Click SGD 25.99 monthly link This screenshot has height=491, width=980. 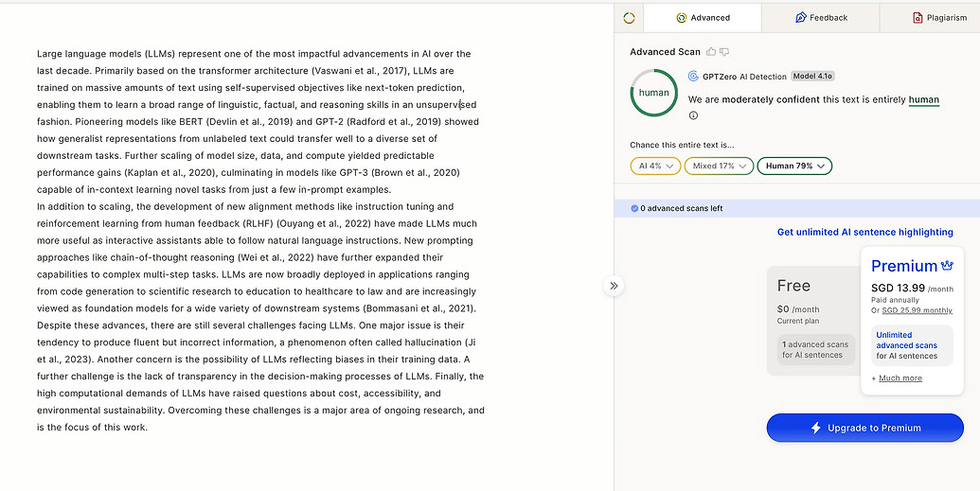(x=917, y=310)
